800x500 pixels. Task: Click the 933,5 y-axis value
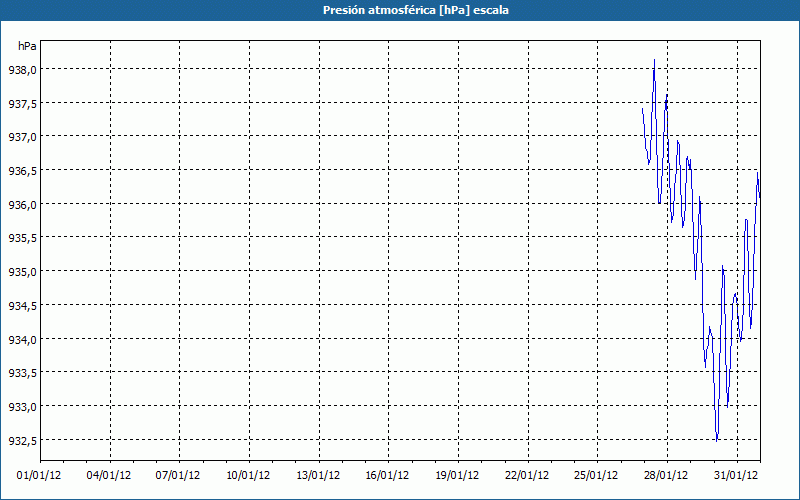22,374
